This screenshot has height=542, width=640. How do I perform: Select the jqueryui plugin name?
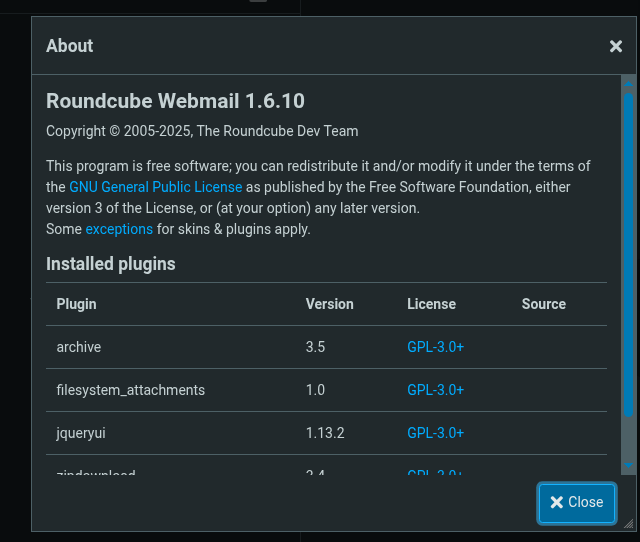[82, 433]
